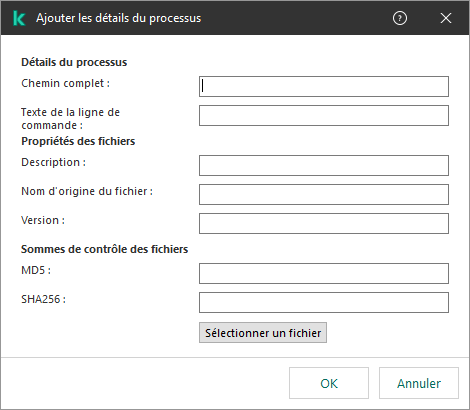
Task: Focus the Version input field
Action: pos(324,223)
